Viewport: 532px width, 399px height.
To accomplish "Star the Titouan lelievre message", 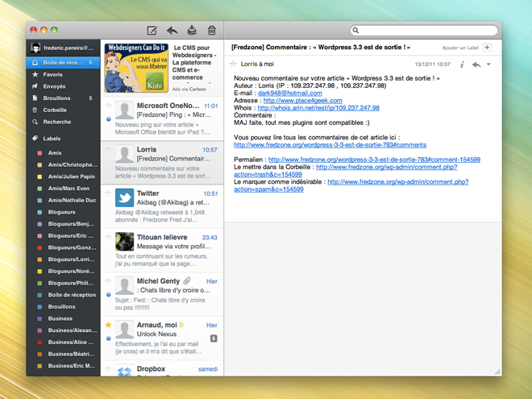I will point(109,237).
